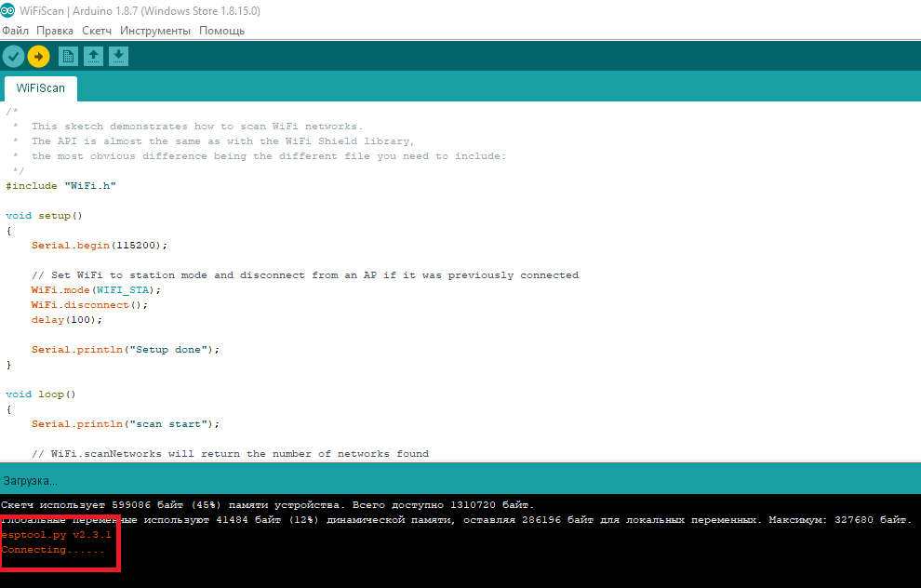Click on void loop() line
Screen dimensions: 921x588
(x=41, y=394)
